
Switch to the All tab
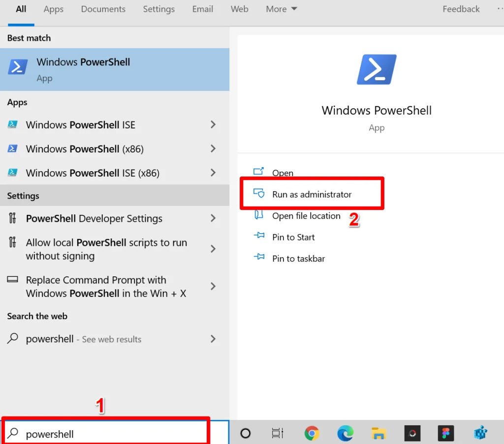point(21,9)
